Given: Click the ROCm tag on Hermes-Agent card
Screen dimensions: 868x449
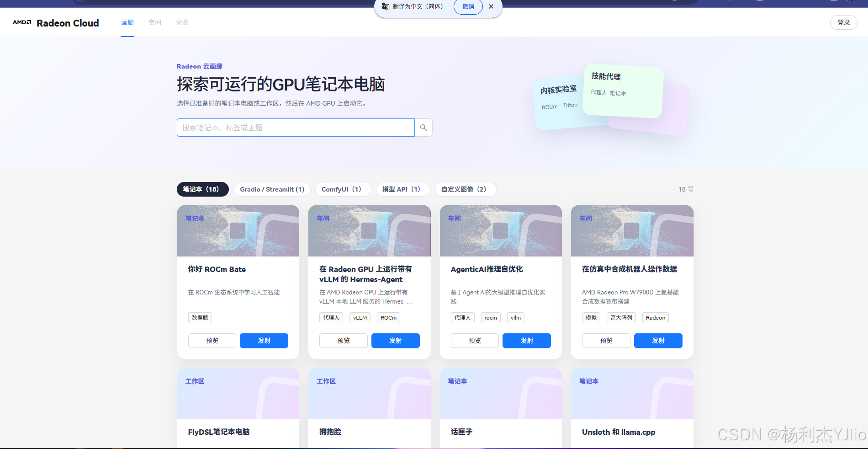Looking at the screenshot, I should click(389, 318).
